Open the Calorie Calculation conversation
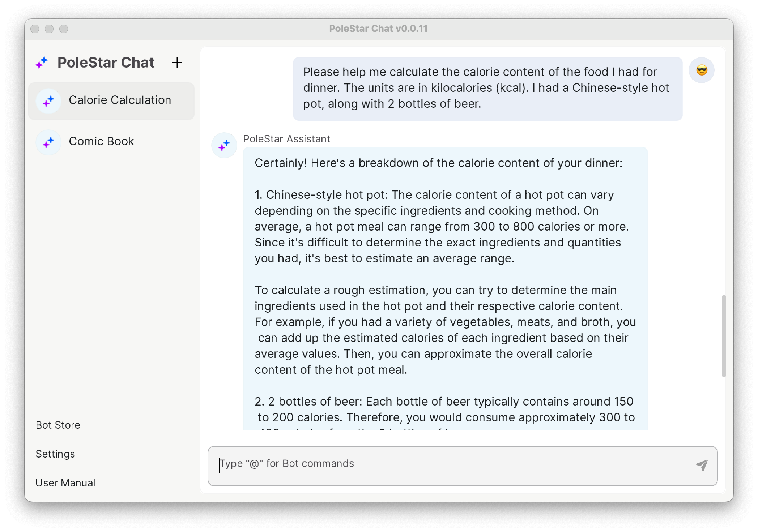The image size is (758, 532). [x=120, y=100]
